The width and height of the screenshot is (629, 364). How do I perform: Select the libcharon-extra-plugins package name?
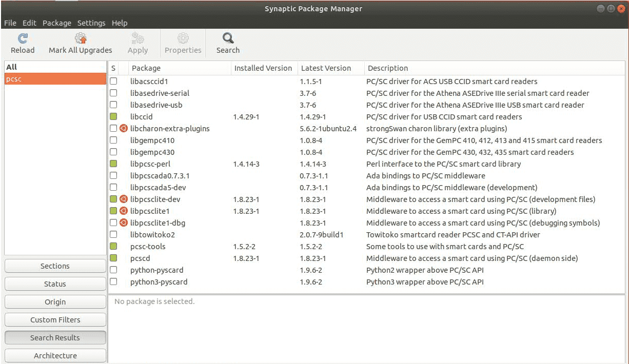(x=170, y=129)
